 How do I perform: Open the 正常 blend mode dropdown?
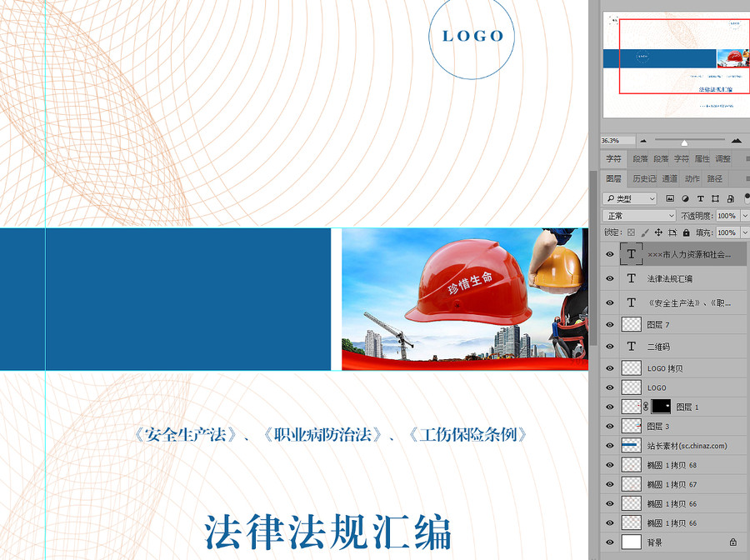(639, 216)
